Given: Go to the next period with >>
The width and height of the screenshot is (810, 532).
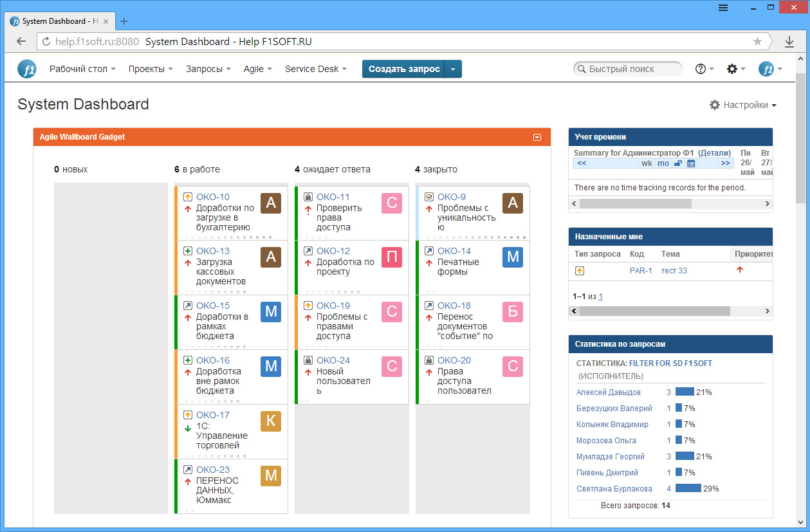Looking at the screenshot, I should [726, 163].
